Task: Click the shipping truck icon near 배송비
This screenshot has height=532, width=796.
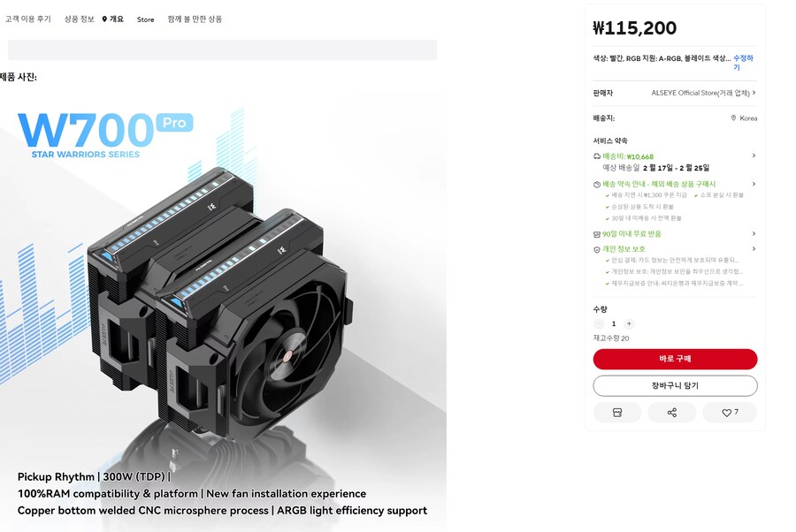Action: (x=597, y=156)
